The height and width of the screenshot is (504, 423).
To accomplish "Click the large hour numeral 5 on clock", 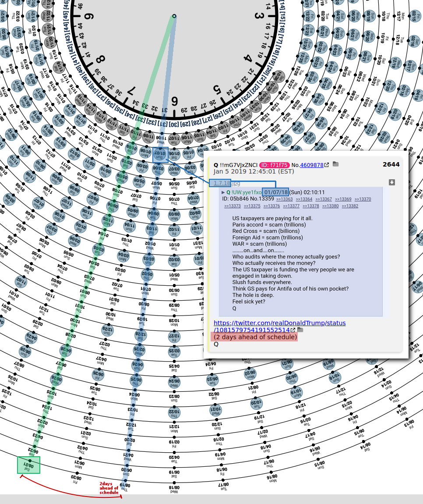I will 218,89.
